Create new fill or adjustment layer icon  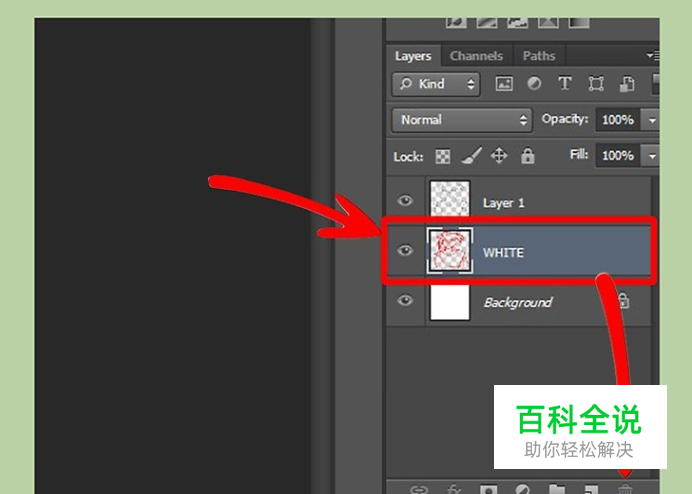[x=523, y=489]
